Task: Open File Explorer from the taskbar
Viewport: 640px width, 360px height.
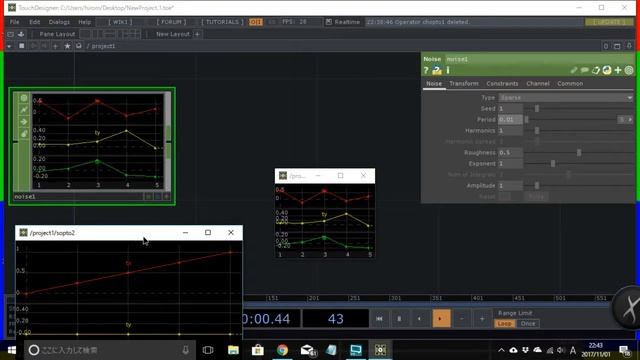Action: tap(233, 350)
